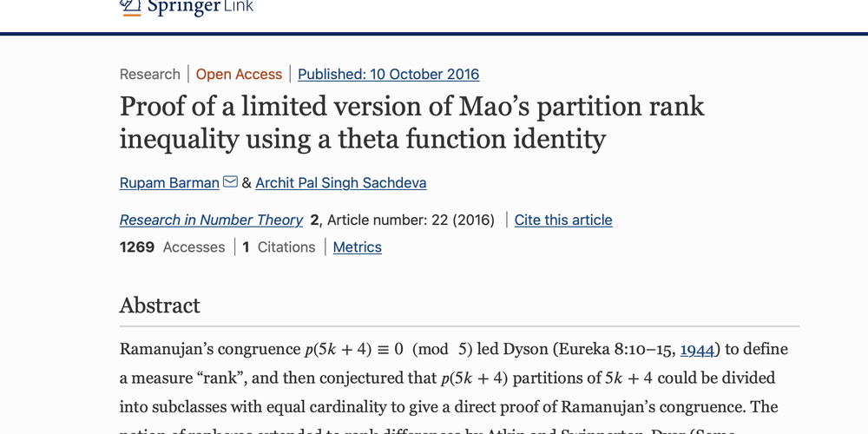Click the Abstract section heading
Screen dimensions: 868x434
160,306
